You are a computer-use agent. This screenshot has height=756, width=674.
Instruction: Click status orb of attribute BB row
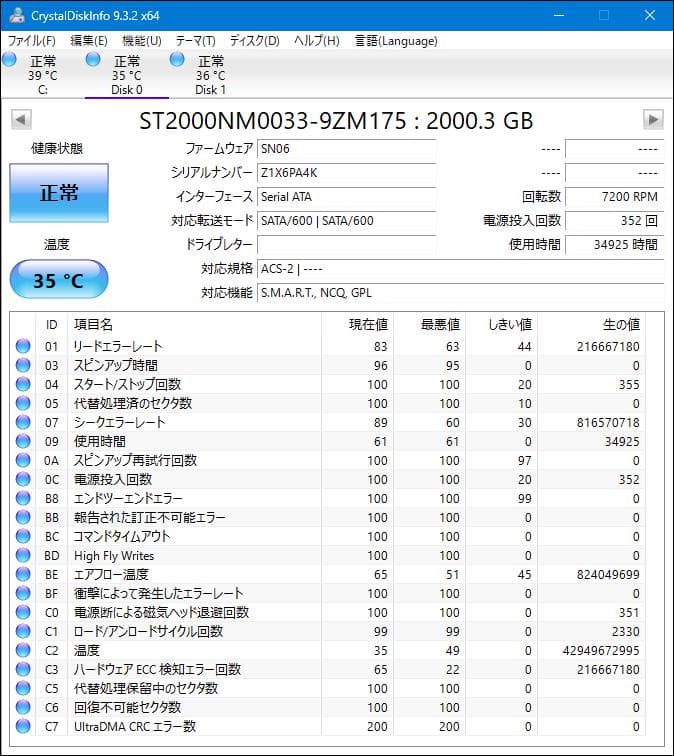tap(23, 517)
